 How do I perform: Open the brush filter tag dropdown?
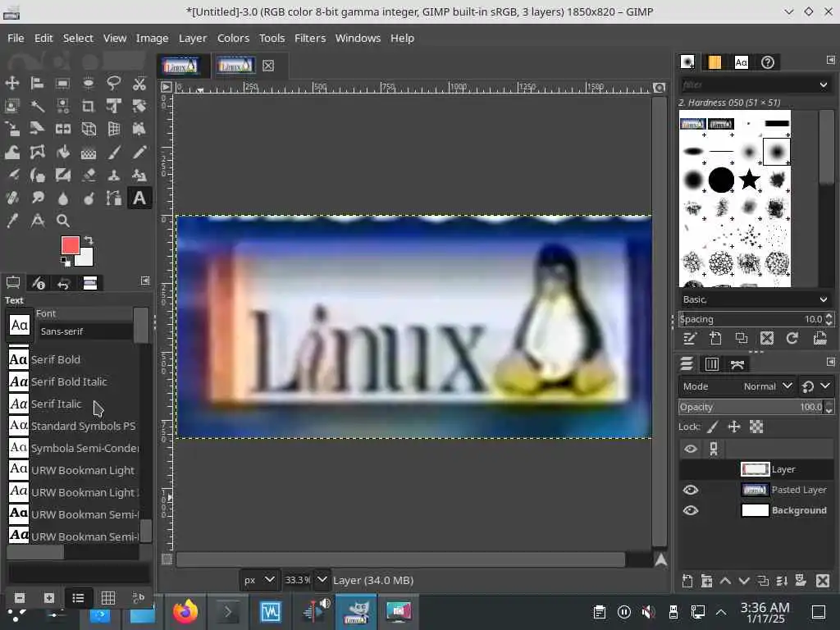[824, 84]
